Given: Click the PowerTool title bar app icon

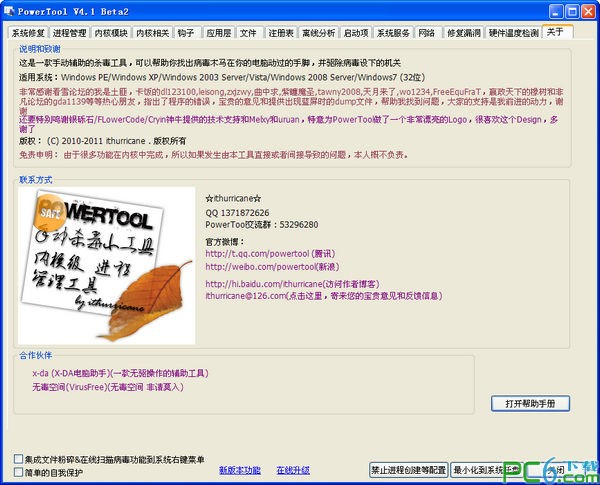Looking at the screenshot, I should coord(9,11).
